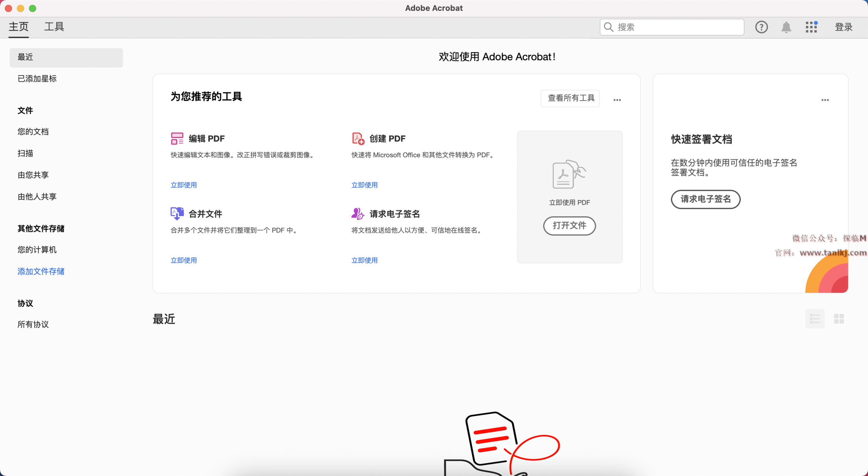Click 登录 to sign in
This screenshot has height=476, width=868.
[844, 27]
